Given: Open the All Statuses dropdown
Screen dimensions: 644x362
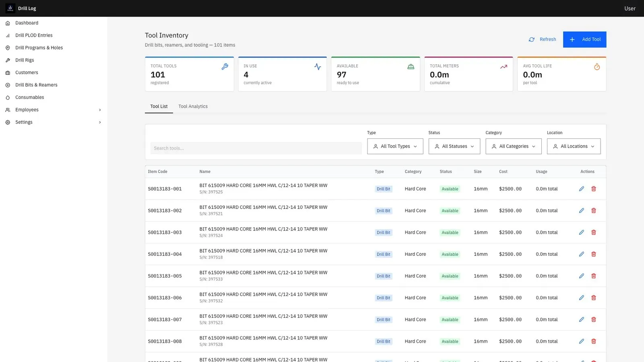Looking at the screenshot, I should click(454, 146).
